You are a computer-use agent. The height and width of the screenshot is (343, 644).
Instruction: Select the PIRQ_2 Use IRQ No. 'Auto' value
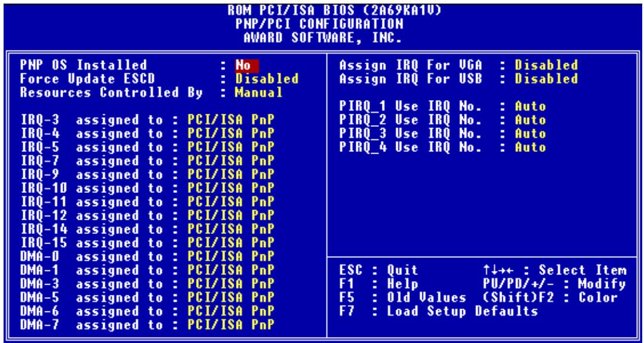[530, 120]
